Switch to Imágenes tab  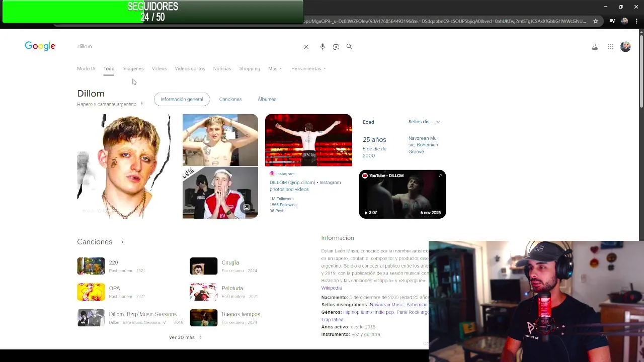133,68
